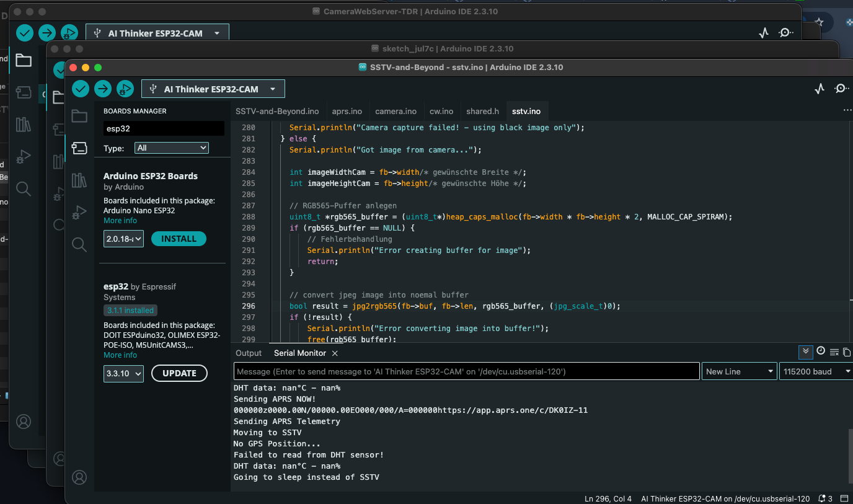Open the AI Thinker ESP32-CAM board selector
The width and height of the screenshot is (853, 504).
pyautogui.click(x=213, y=89)
